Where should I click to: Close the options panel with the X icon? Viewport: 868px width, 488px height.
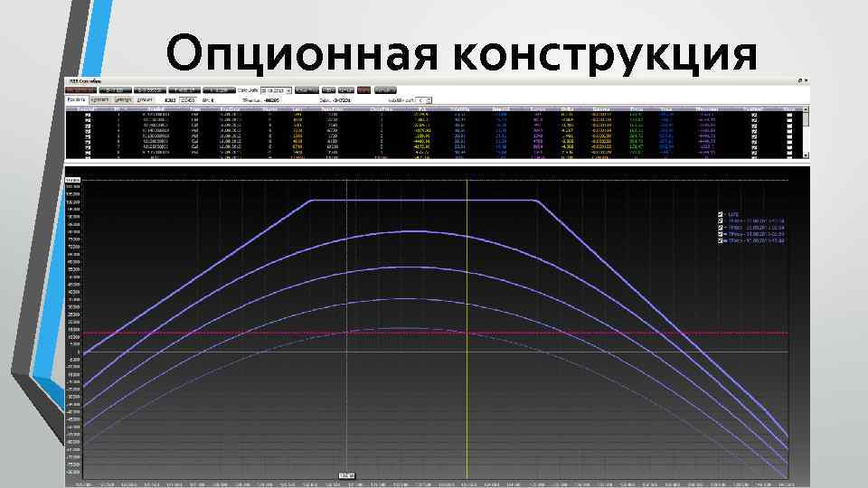click(x=806, y=80)
